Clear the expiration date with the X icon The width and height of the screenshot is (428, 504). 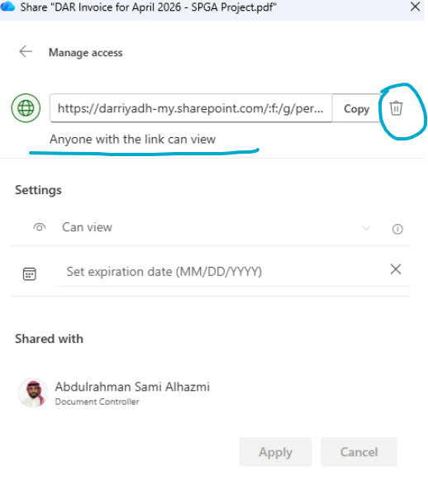(396, 269)
